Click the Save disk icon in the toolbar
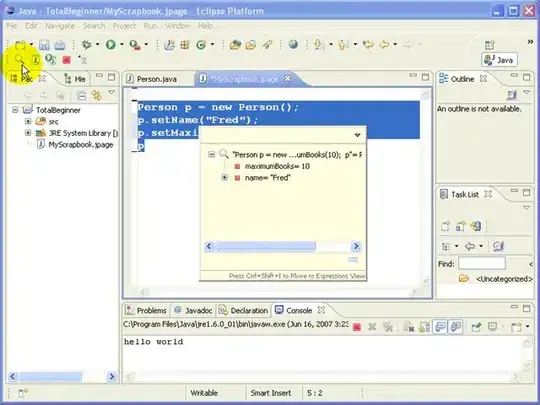 (44, 45)
